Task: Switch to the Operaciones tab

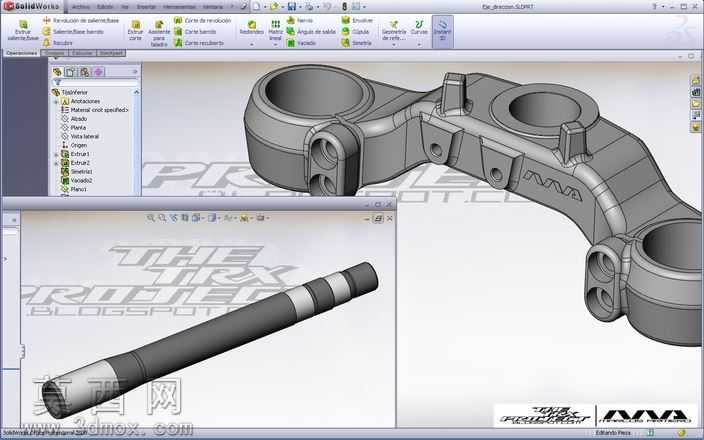Action: (x=21, y=53)
